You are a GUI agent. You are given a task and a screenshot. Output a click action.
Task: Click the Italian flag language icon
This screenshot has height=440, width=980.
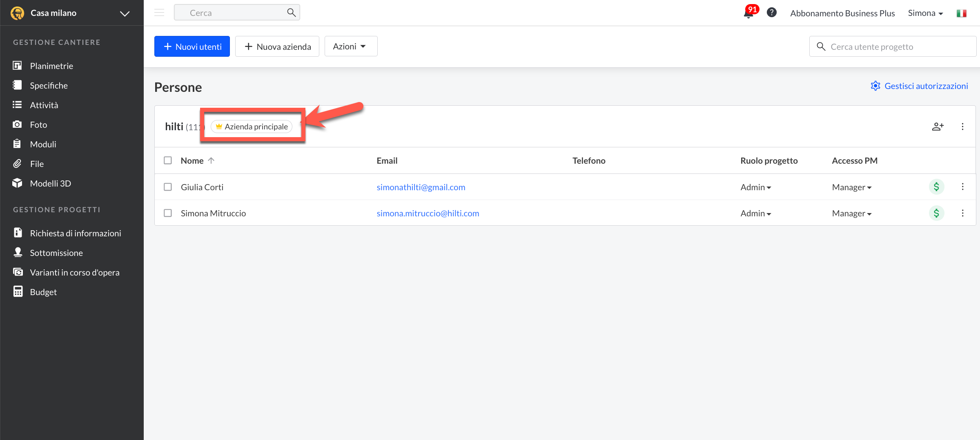961,13
